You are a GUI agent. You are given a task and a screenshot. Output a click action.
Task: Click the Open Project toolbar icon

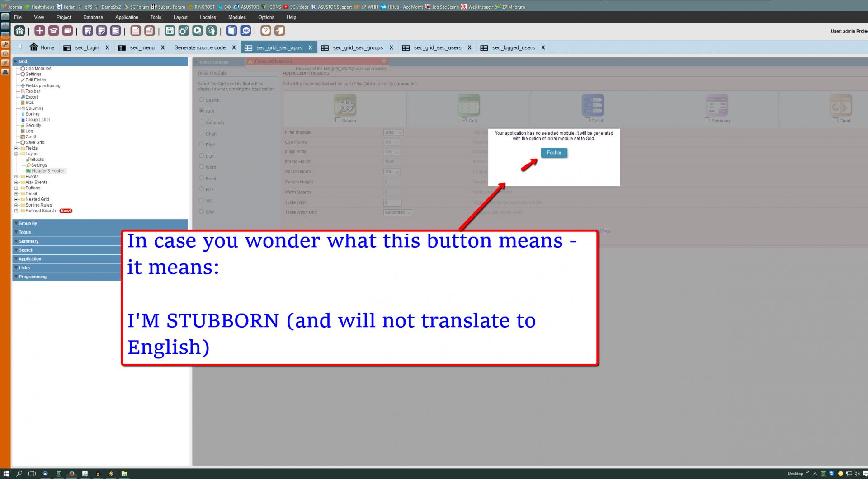(x=53, y=31)
